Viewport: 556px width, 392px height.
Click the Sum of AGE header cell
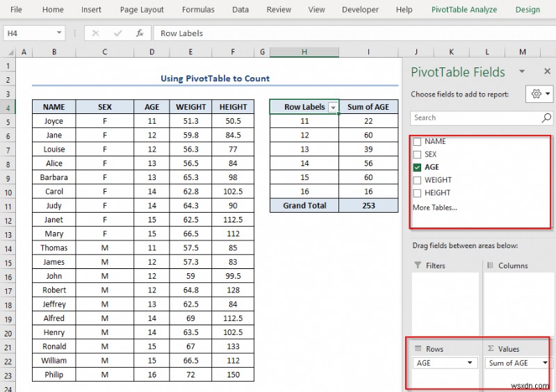point(368,107)
